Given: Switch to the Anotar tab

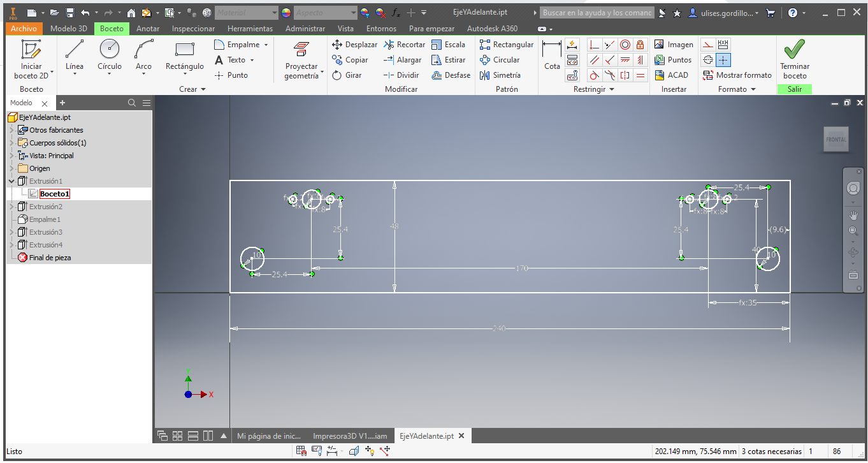Looking at the screenshot, I should pyautogui.click(x=148, y=29).
